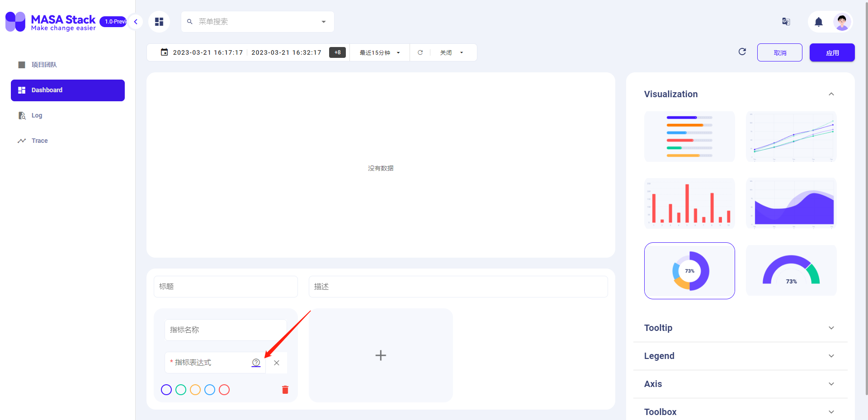Click the auto-refresh icon beside 关闭
This screenshot has width=868, height=420.
point(420,52)
